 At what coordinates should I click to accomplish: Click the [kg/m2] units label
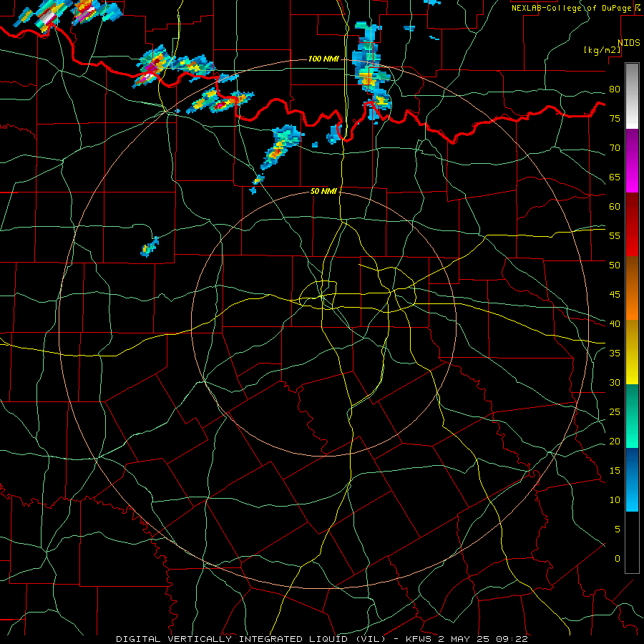(602, 50)
